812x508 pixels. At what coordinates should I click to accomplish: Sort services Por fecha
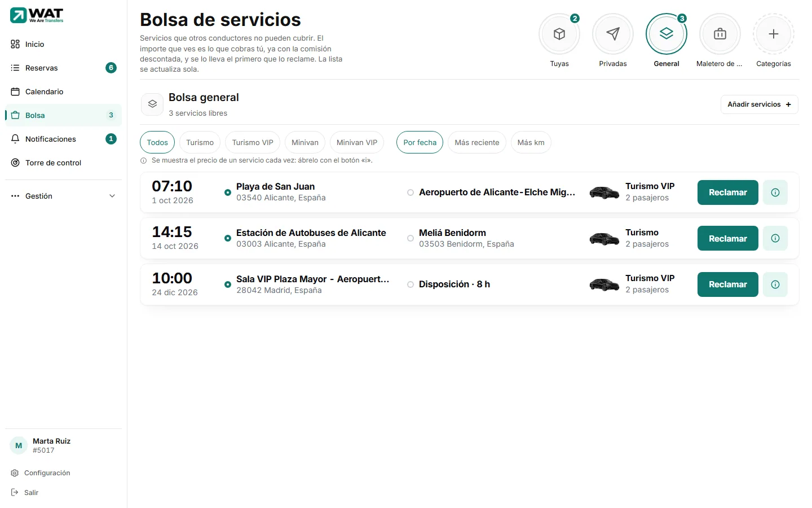[x=420, y=142]
